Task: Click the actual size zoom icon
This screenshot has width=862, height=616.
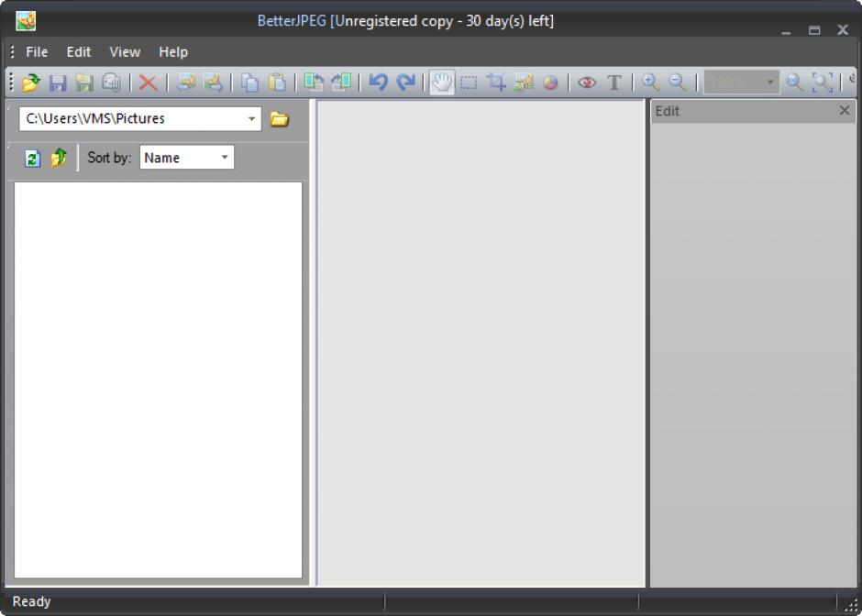Action: [794, 82]
